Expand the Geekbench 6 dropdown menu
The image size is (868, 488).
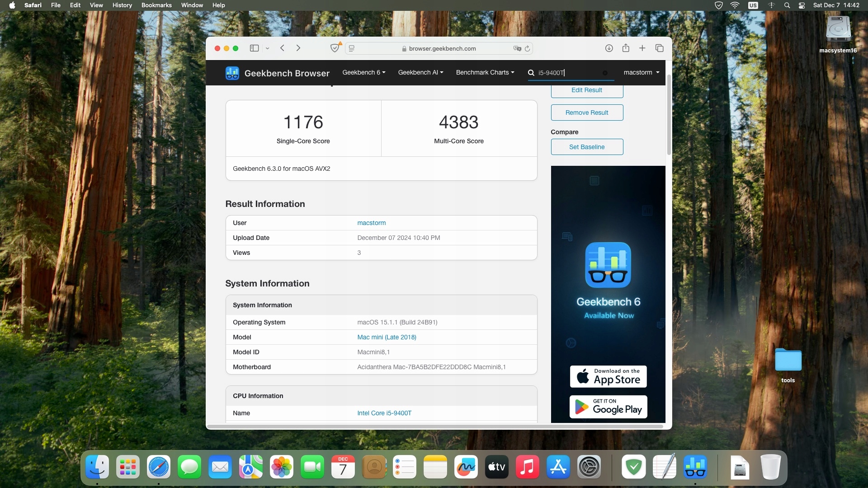pos(364,72)
